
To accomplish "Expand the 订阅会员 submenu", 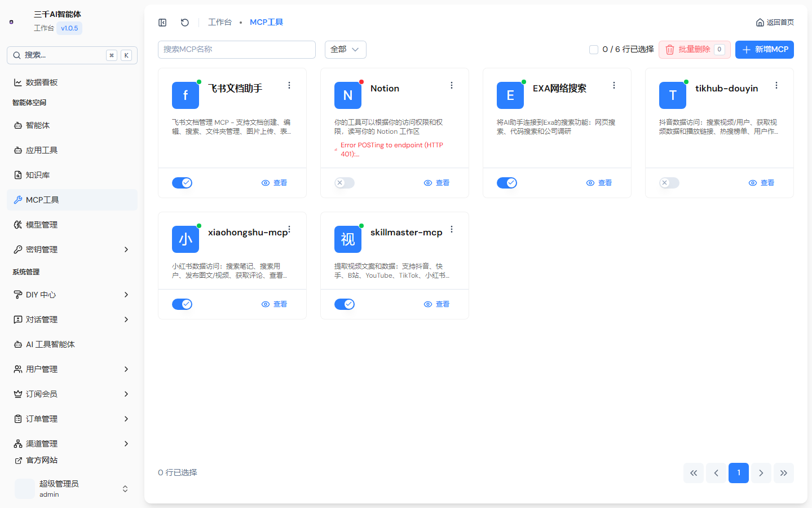I will click(126, 394).
